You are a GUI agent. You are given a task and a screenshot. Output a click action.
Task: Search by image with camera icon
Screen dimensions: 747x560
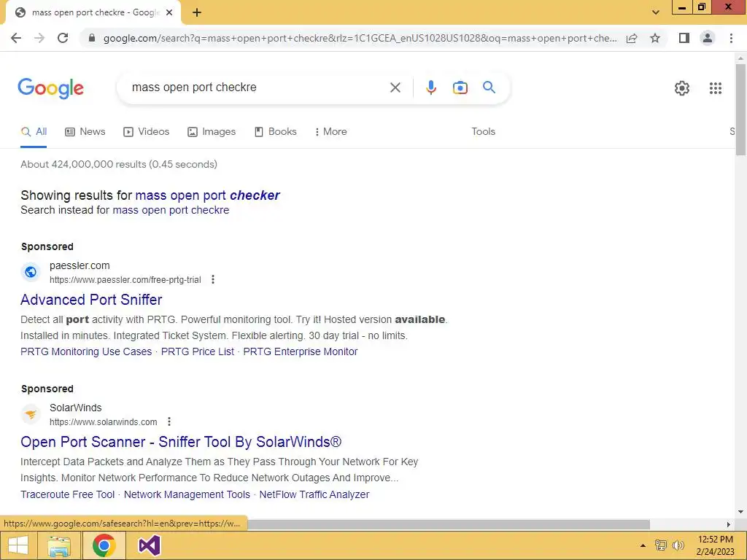tap(460, 87)
